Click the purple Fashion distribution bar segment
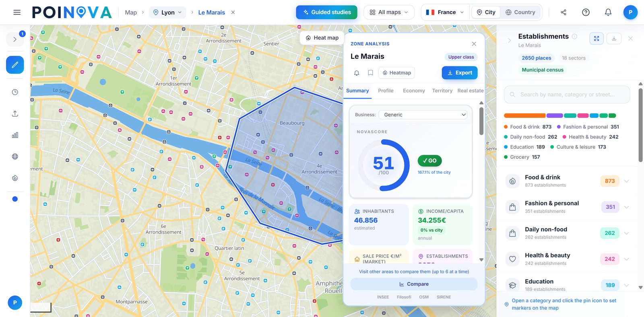This screenshot has width=644, height=317. tap(555, 115)
